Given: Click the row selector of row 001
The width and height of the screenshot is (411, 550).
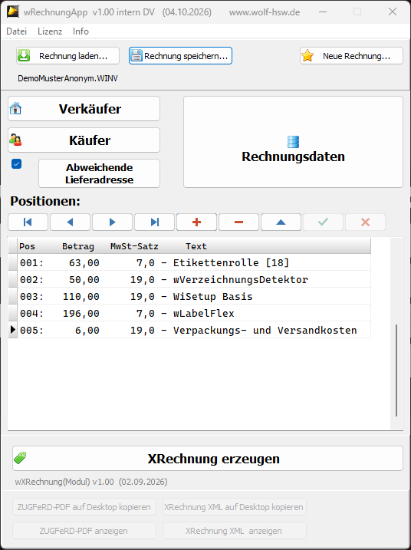Looking at the screenshot, I should [x=13, y=262].
